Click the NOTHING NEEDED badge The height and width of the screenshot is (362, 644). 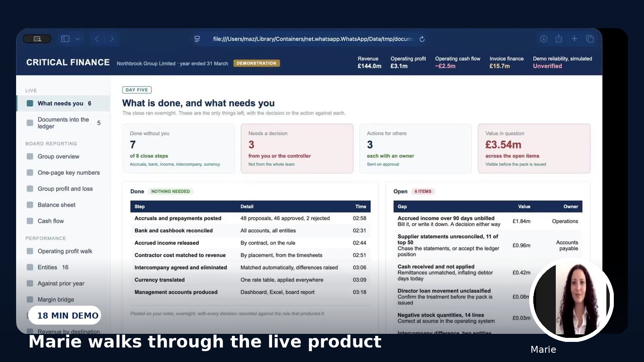click(x=171, y=191)
